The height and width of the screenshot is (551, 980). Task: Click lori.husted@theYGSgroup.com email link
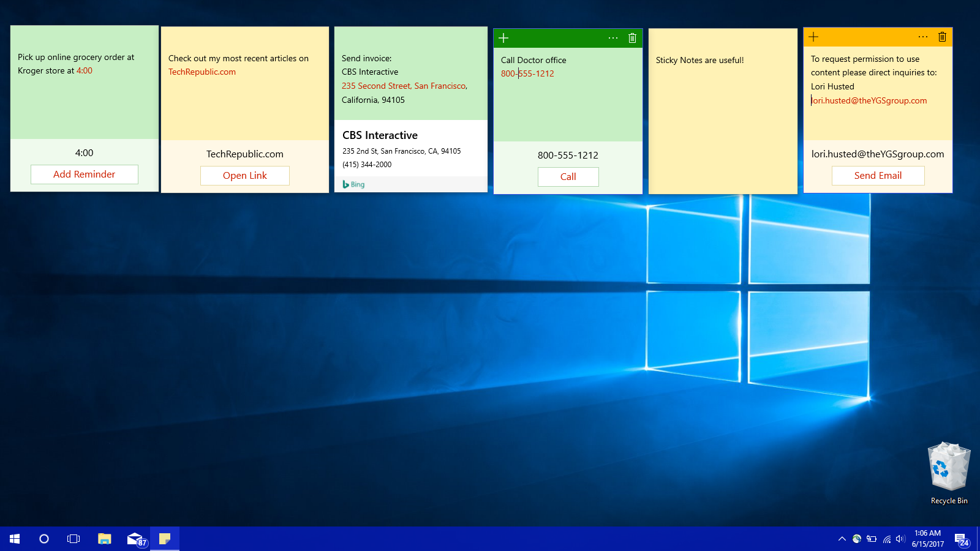pyautogui.click(x=869, y=100)
